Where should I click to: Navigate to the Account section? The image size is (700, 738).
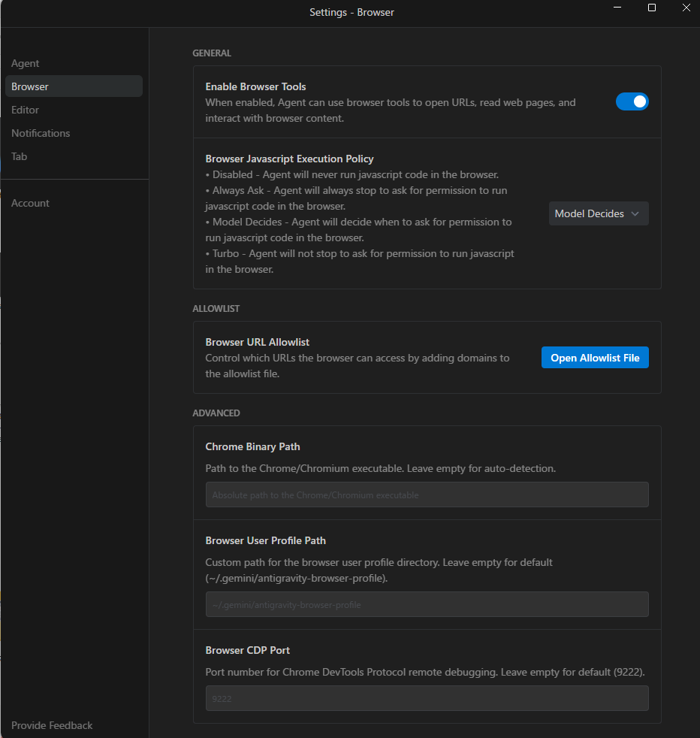[x=30, y=203]
